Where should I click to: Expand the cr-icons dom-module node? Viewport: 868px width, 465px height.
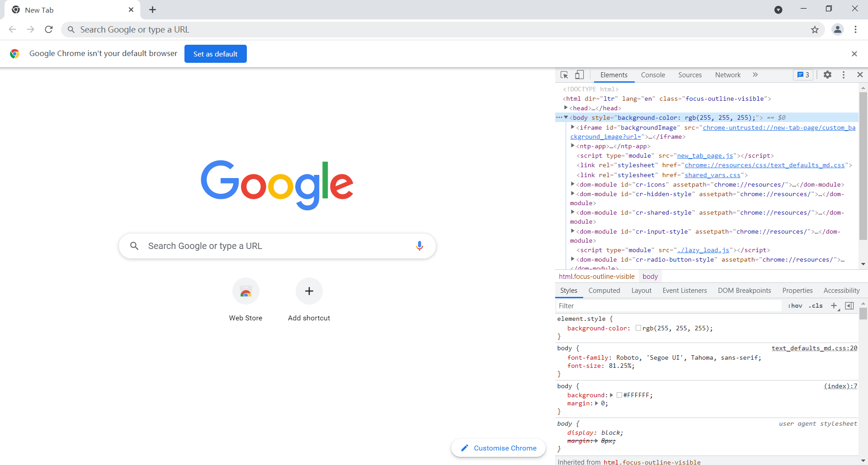tap(573, 184)
